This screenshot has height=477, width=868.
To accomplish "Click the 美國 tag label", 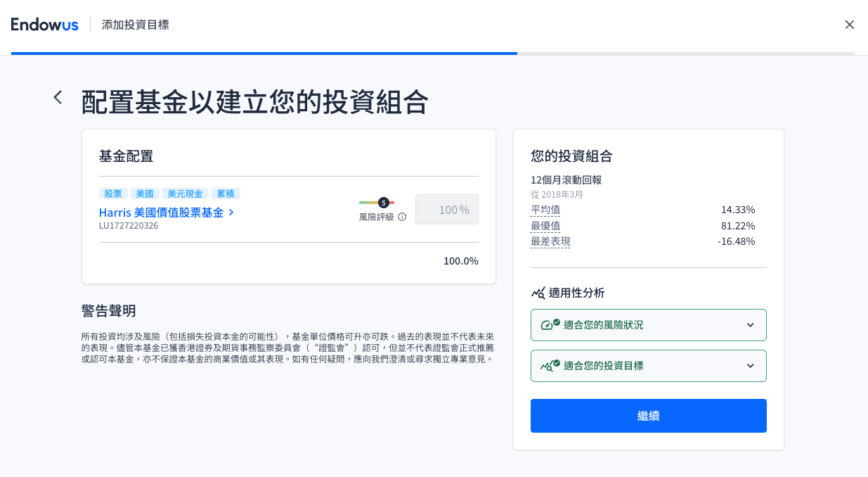I will click(145, 193).
